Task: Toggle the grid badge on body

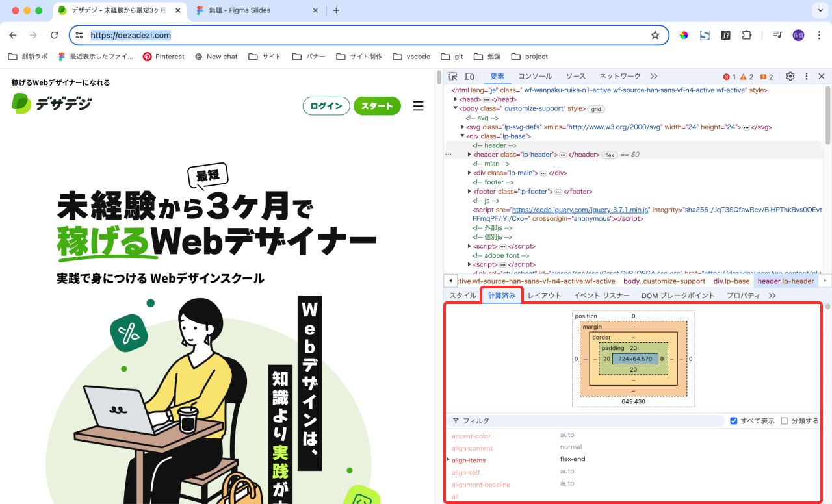Action: pyautogui.click(x=596, y=109)
